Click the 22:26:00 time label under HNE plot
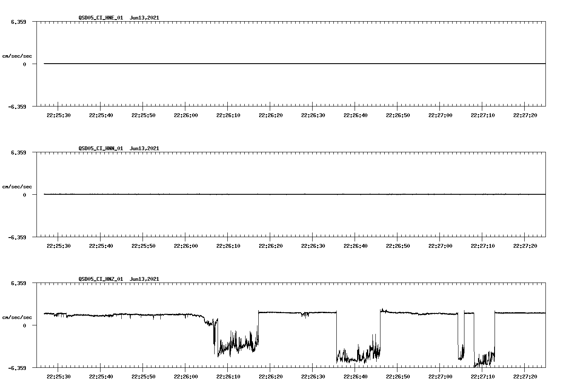This screenshot has height=392, width=576. 186,115
